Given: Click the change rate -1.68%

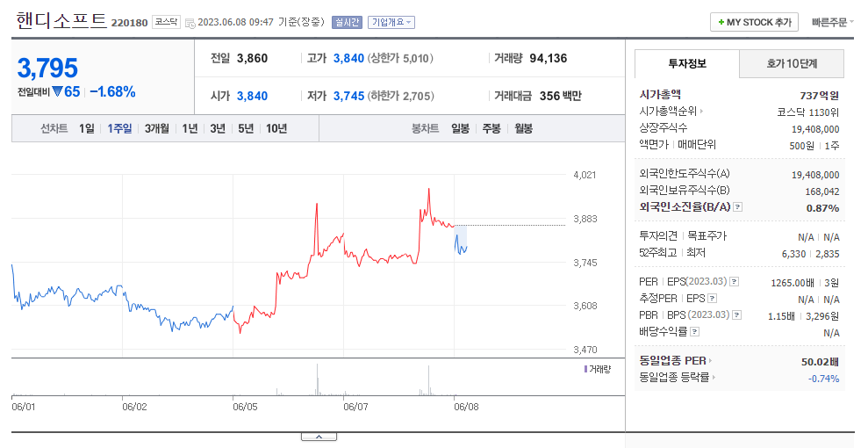Looking at the screenshot, I should 113,92.
